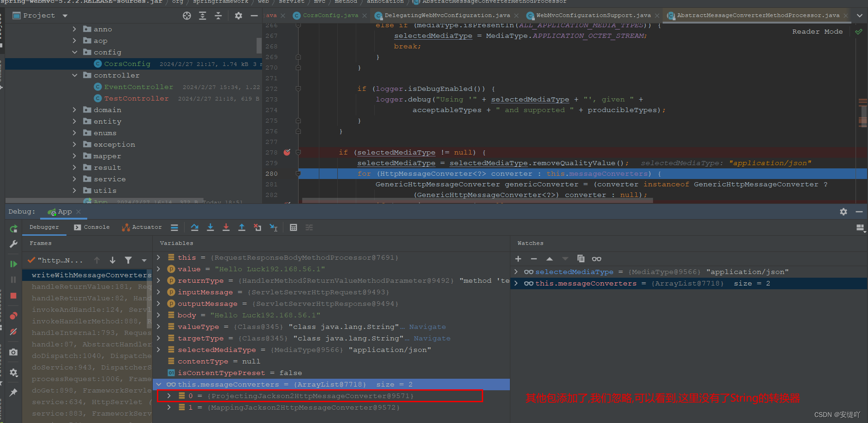Click Step Into blue arrow
Screen dimensions: 868x423
click(210, 227)
